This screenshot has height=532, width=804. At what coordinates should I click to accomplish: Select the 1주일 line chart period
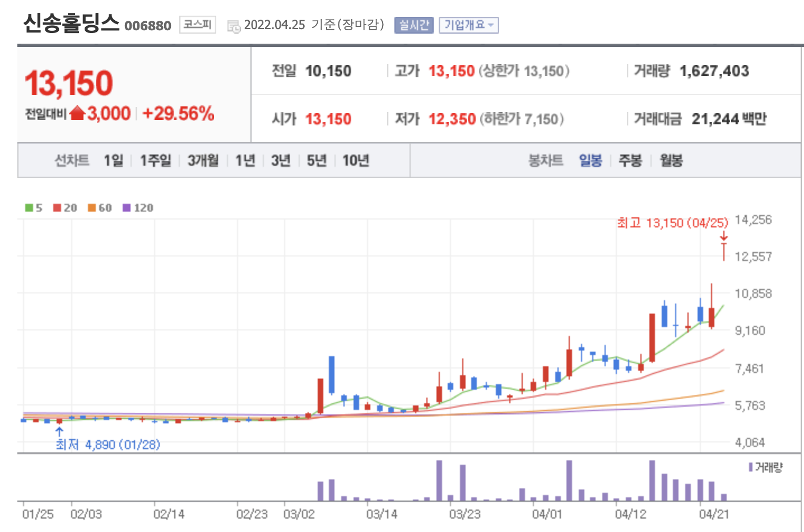(155, 161)
